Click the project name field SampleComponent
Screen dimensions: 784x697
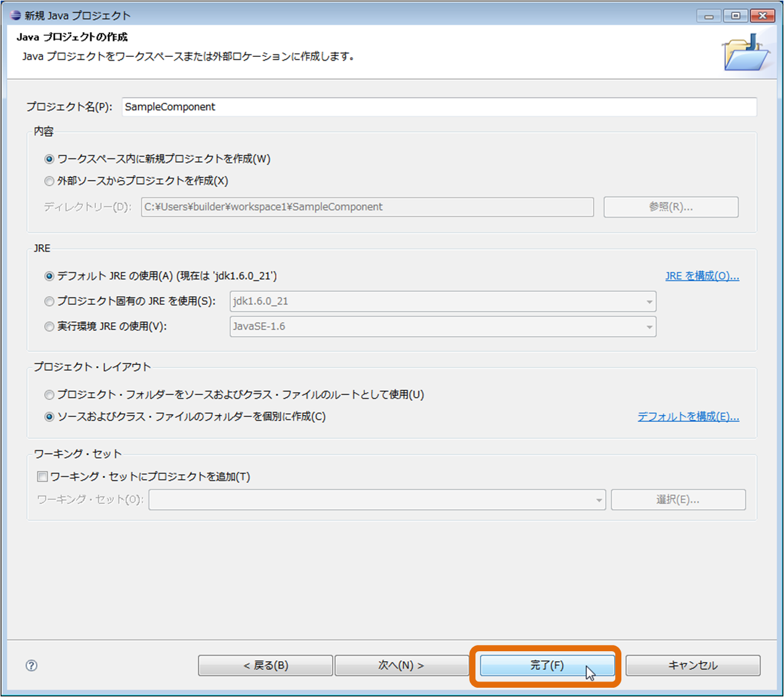tap(439, 107)
